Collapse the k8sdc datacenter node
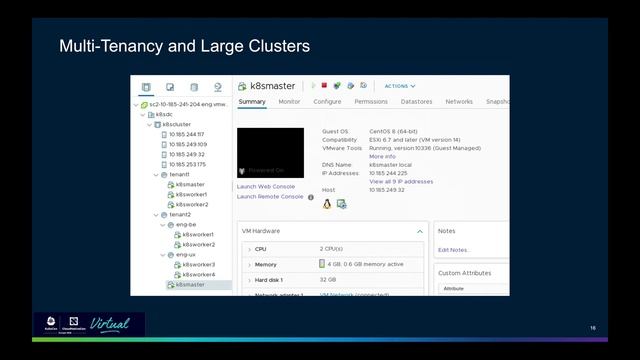640x360 pixels. (x=143, y=115)
